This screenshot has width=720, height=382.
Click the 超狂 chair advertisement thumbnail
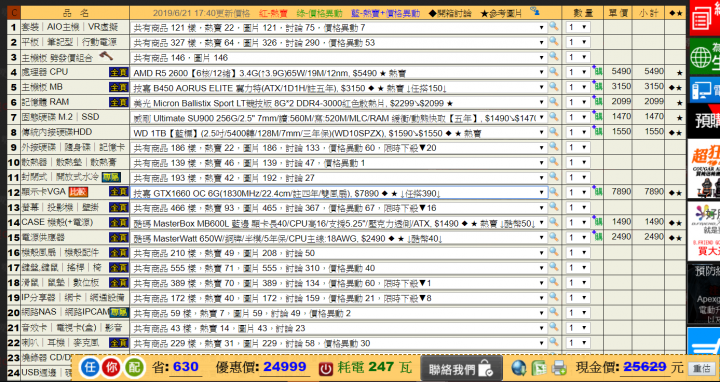click(x=703, y=168)
